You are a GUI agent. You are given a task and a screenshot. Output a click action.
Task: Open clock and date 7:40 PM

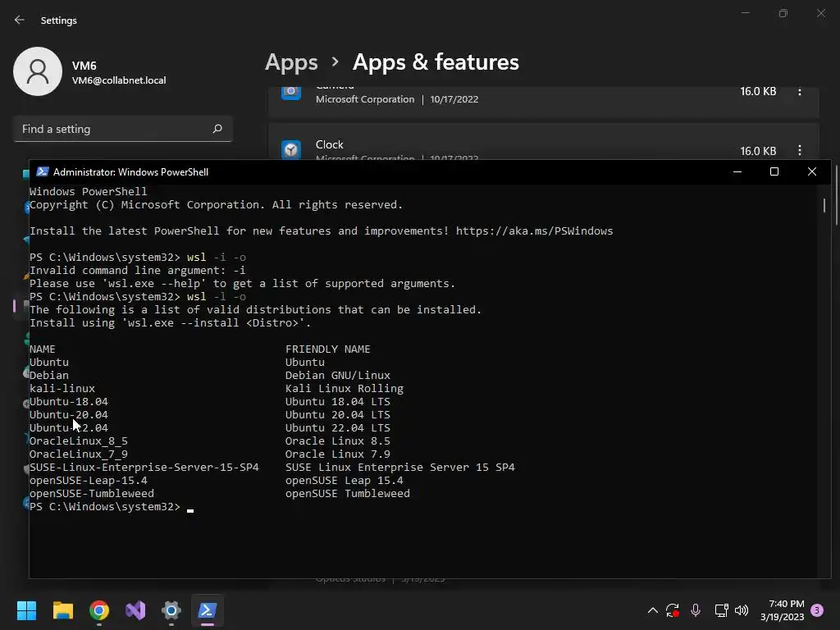pyautogui.click(x=782, y=610)
